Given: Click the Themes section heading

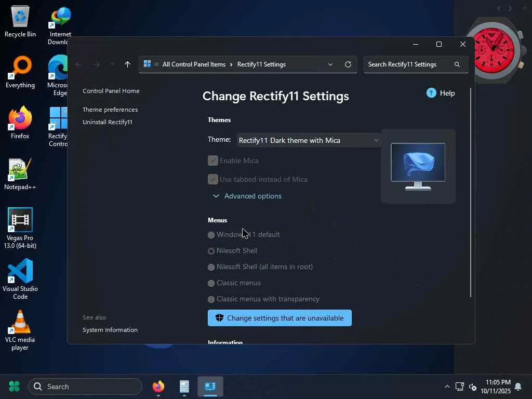Looking at the screenshot, I should pos(219,120).
